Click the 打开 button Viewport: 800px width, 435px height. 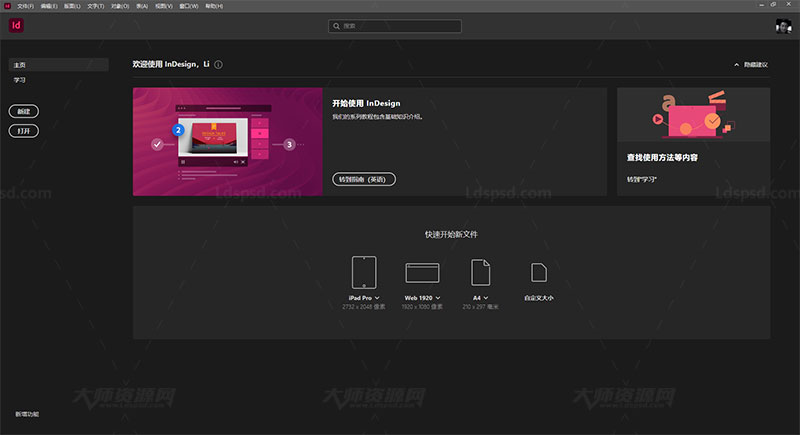23,131
